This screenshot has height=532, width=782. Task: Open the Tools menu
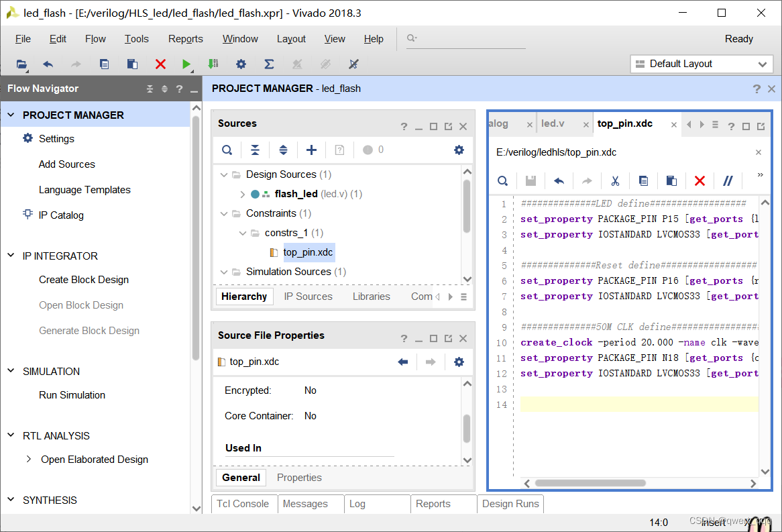pyautogui.click(x=137, y=39)
